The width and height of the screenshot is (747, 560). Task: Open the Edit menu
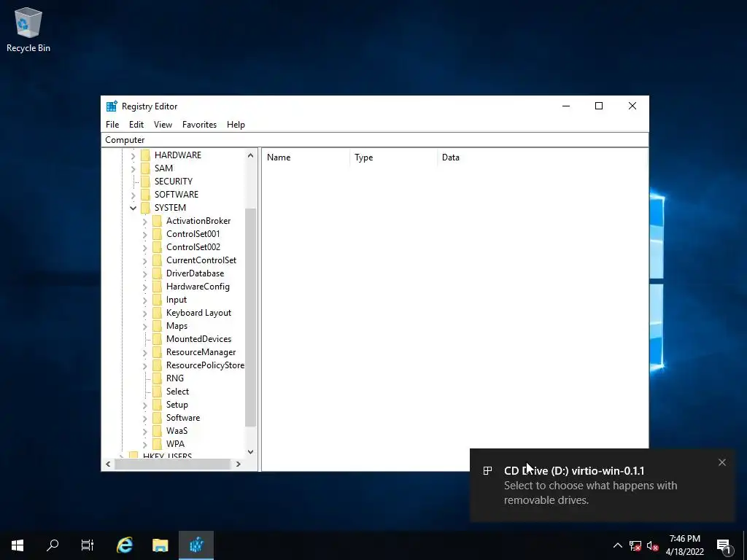(136, 124)
